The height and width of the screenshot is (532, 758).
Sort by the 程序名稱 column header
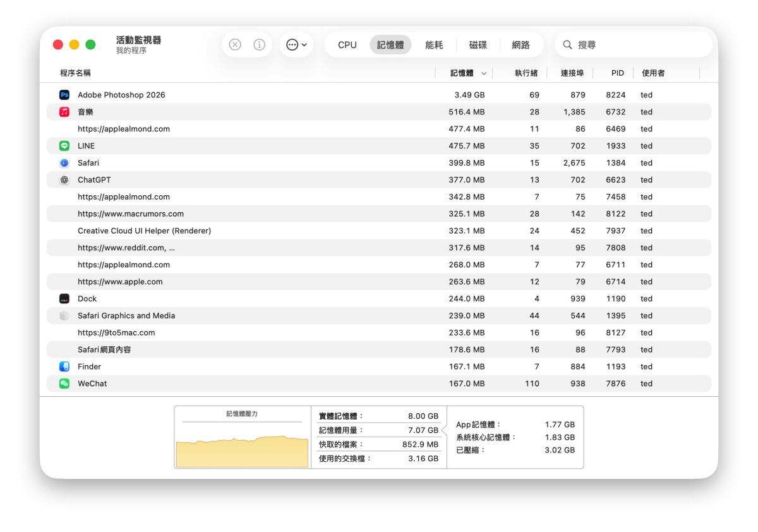(x=75, y=73)
